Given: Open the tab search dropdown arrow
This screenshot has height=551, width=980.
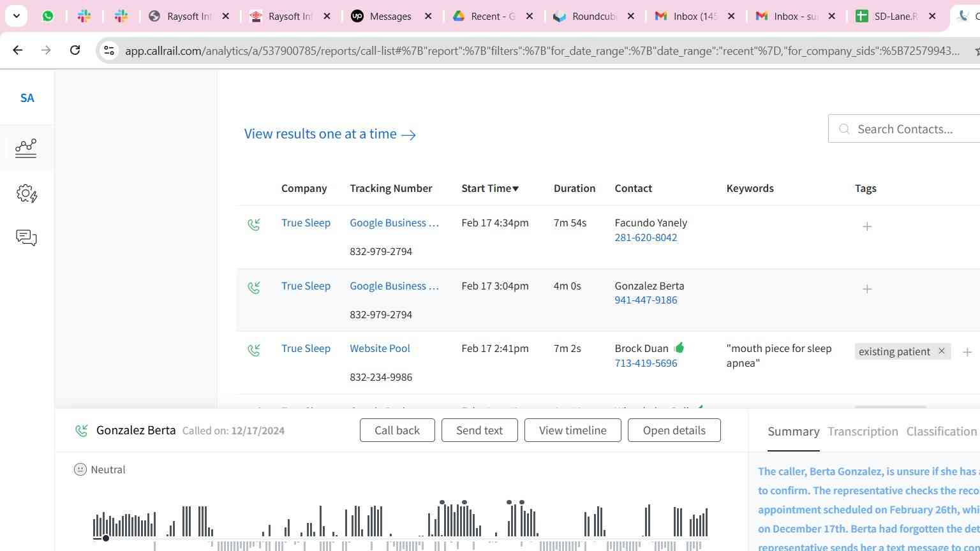Looking at the screenshot, I should click(x=16, y=16).
